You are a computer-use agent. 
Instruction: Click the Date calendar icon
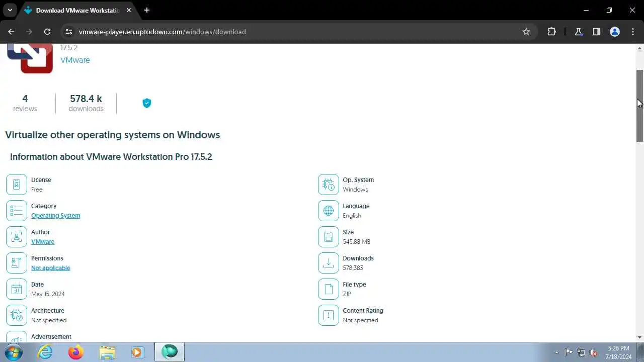17,289
